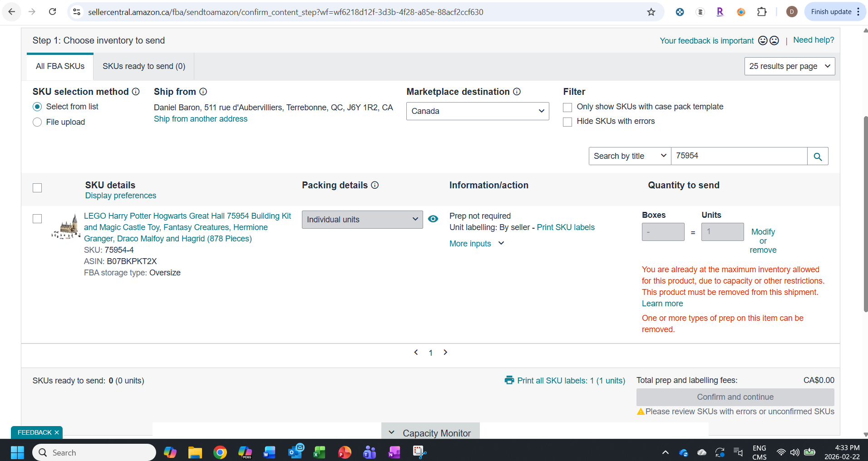Open the 'Individual units' packing dropdown

(362, 220)
